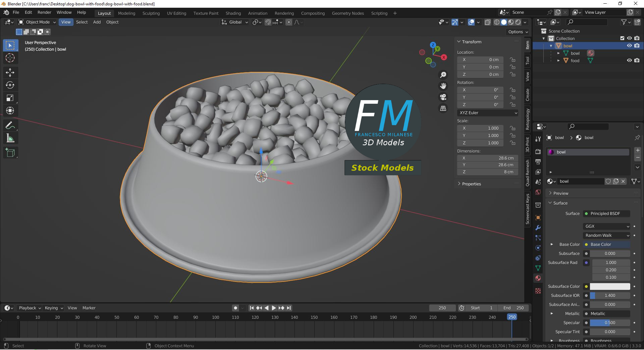Open the viewport Options dropdown
The image size is (644, 350).
[x=518, y=32]
